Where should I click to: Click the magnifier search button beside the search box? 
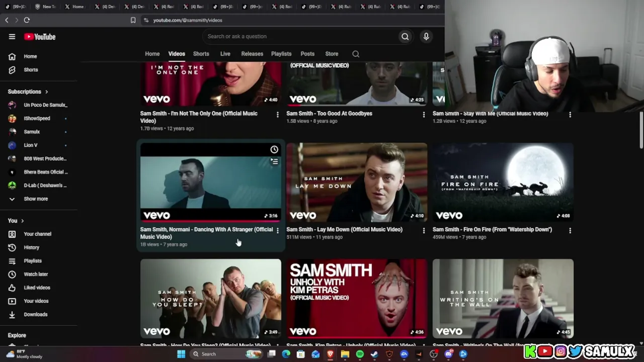tap(405, 36)
